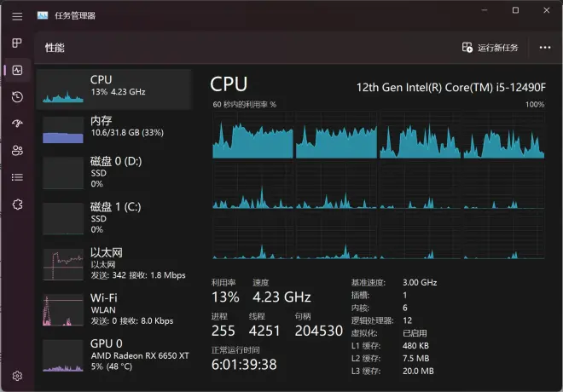Select the 内存 memory item
This screenshot has height=392, width=563.
click(113, 130)
